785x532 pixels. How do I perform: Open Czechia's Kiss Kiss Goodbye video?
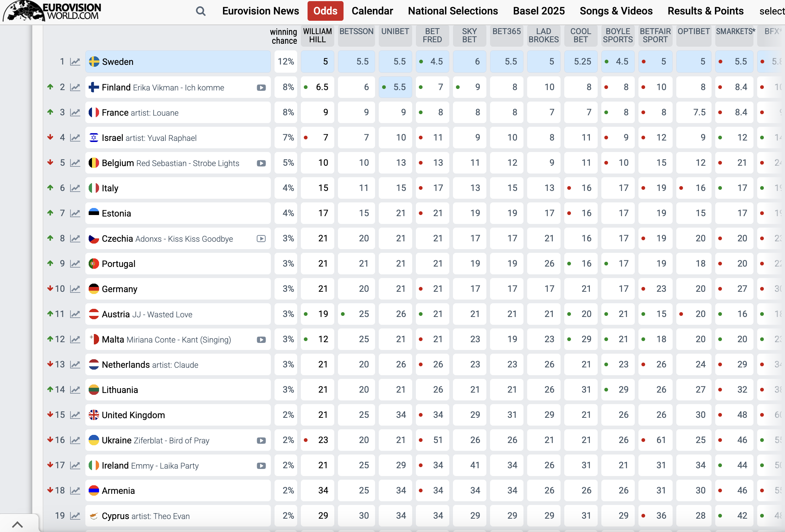click(x=261, y=239)
